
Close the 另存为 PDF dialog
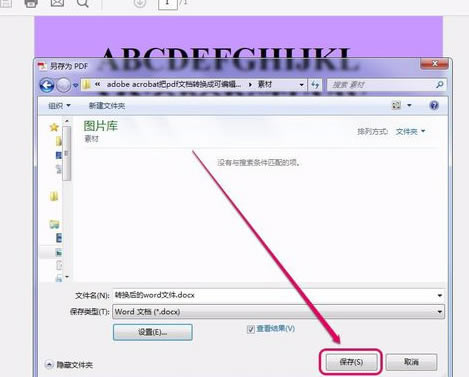[x=434, y=63]
